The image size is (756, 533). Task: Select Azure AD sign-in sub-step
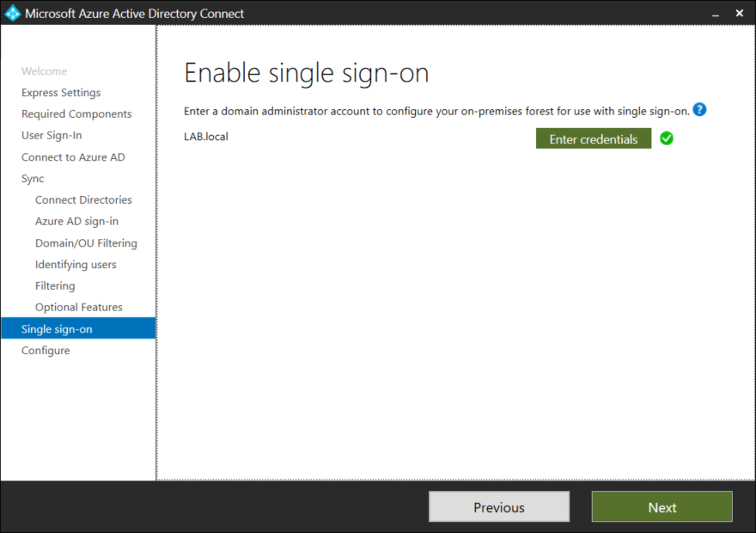(x=76, y=222)
